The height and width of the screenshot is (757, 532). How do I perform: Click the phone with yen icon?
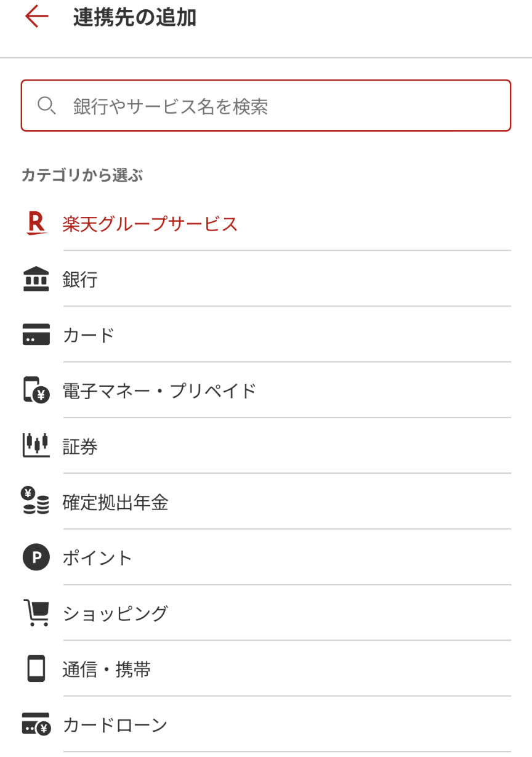[36, 391]
